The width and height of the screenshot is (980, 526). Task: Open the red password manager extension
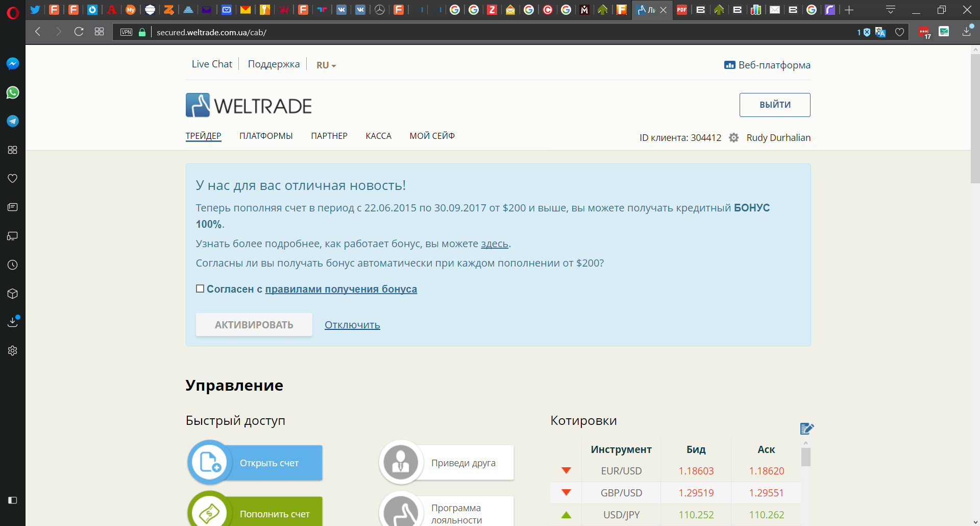click(924, 32)
